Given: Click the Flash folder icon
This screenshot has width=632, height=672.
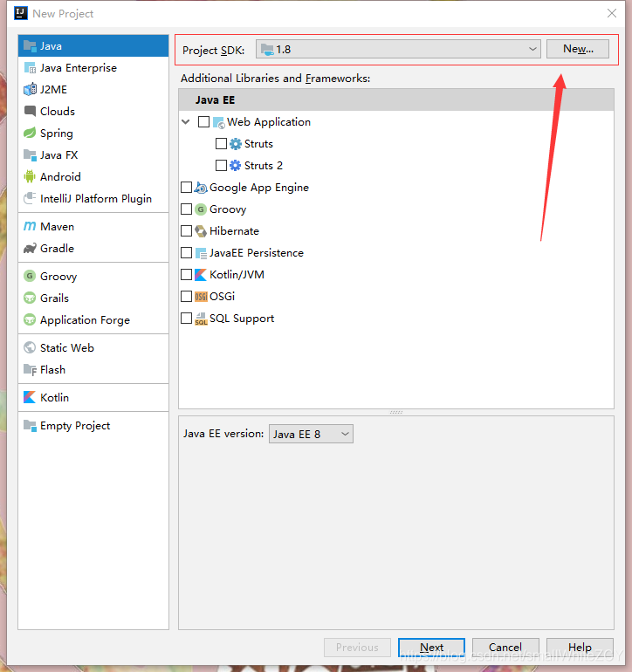Looking at the screenshot, I should pyautogui.click(x=30, y=369).
